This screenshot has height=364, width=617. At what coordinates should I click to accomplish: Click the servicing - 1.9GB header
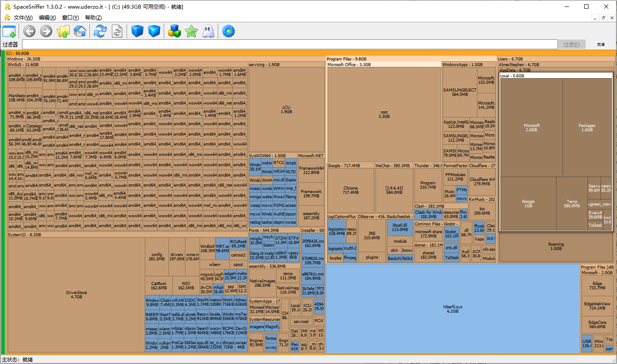[286, 64]
